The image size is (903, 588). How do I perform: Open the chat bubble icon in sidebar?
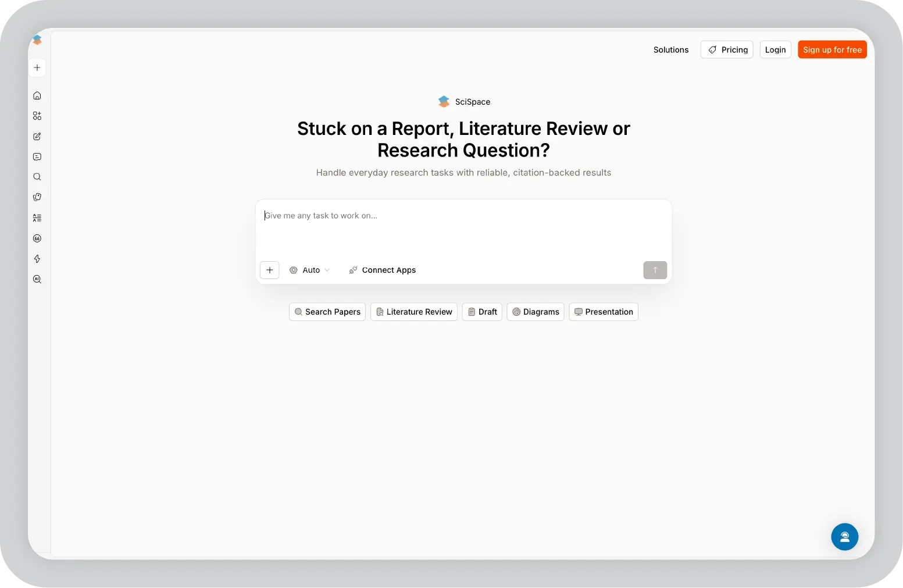pyautogui.click(x=37, y=156)
